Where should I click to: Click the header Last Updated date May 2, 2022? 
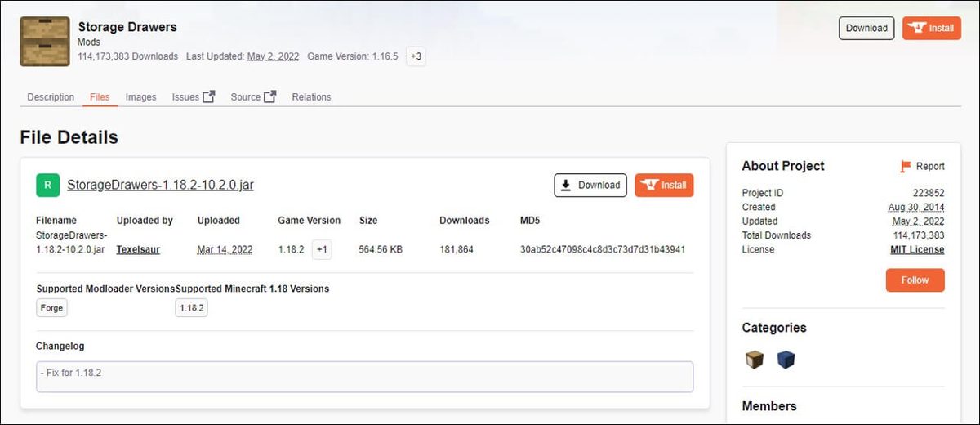[274, 56]
